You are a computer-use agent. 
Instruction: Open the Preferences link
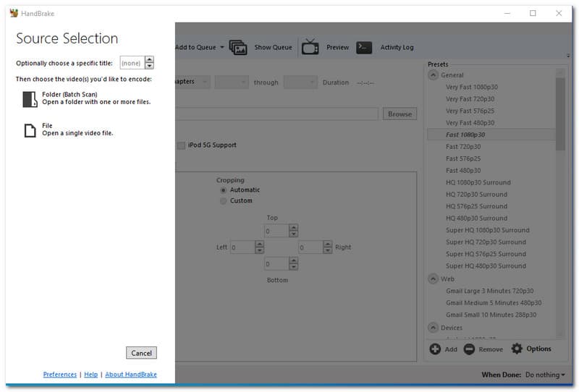pos(59,375)
